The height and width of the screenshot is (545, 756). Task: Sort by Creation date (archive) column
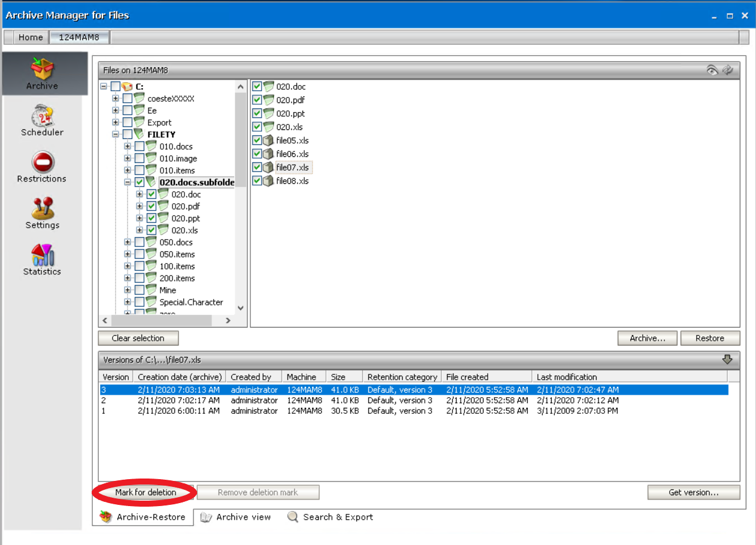(180, 377)
